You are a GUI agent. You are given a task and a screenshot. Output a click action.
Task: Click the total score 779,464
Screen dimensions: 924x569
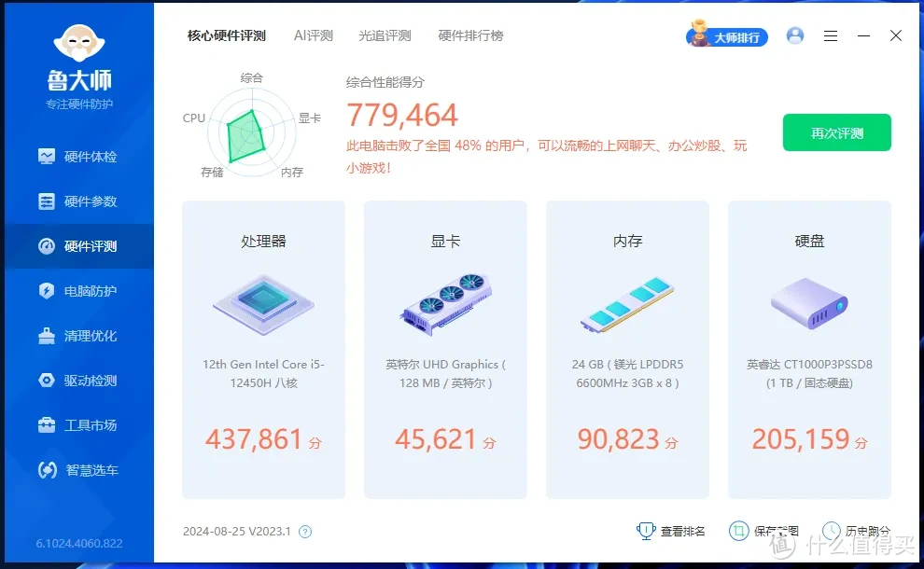coord(402,115)
